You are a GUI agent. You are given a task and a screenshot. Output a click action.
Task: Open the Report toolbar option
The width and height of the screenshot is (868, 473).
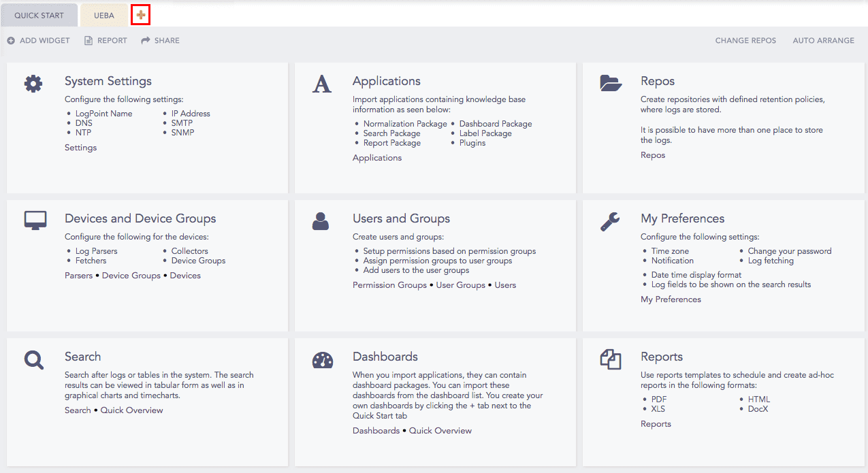point(106,41)
